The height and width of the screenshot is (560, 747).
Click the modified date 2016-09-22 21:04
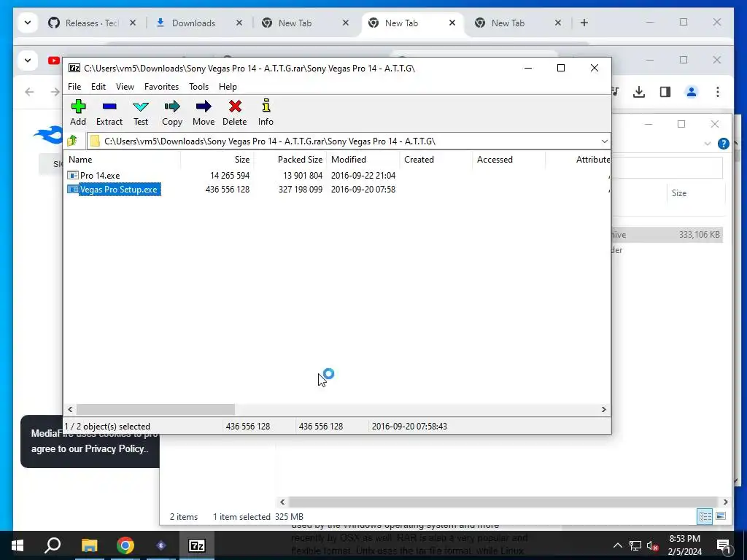point(363,175)
